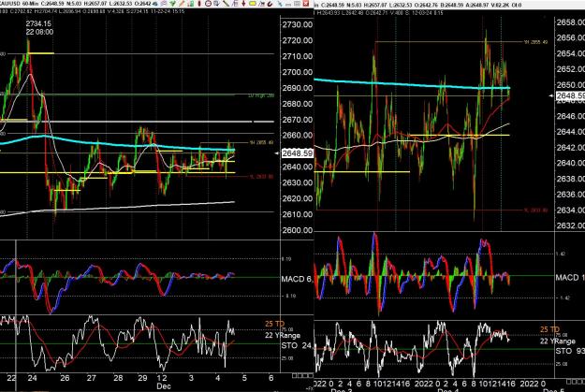Click the 2734.15 high price label
Screen dimensions: 585x392
coord(38,23)
